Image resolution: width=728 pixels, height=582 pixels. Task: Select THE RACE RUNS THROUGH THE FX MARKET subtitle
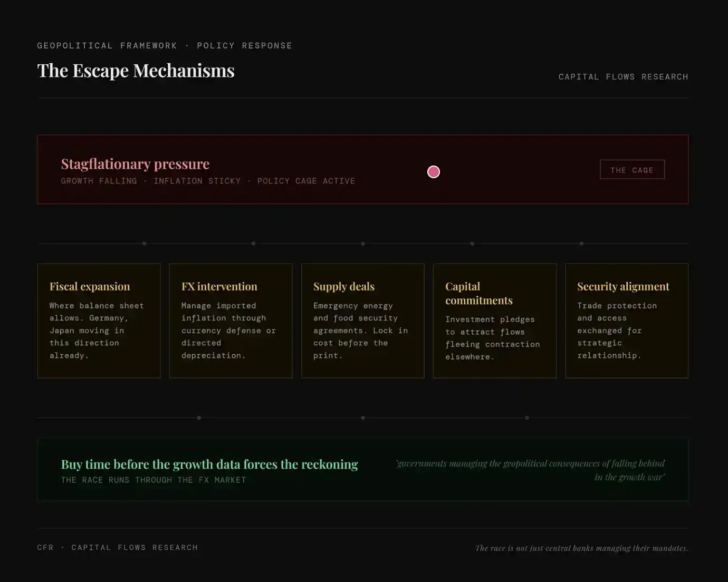click(x=154, y=480)
